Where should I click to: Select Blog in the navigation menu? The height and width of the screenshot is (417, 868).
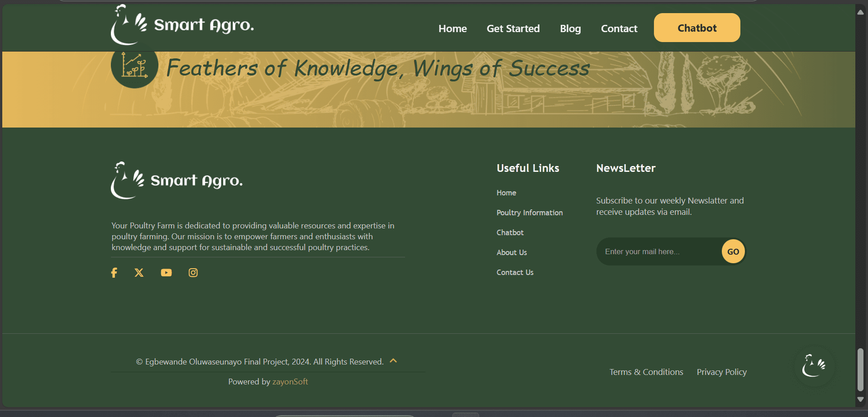(x=570, y=28)
